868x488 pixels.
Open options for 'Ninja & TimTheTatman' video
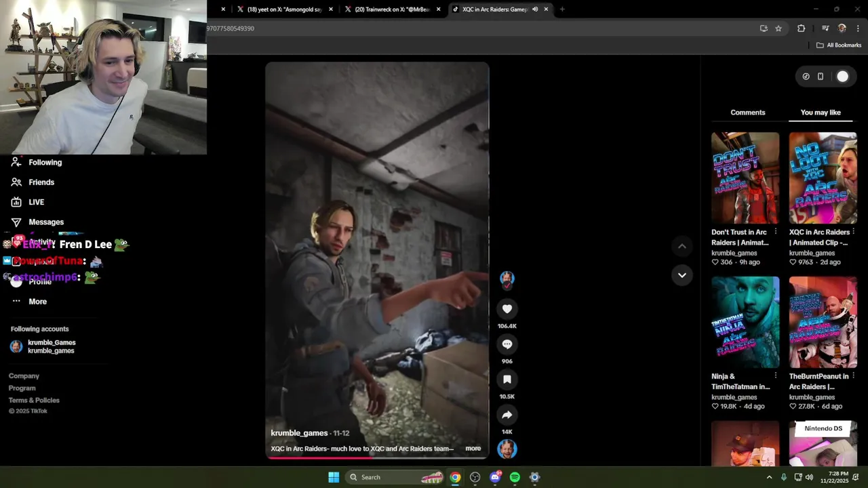776,375
